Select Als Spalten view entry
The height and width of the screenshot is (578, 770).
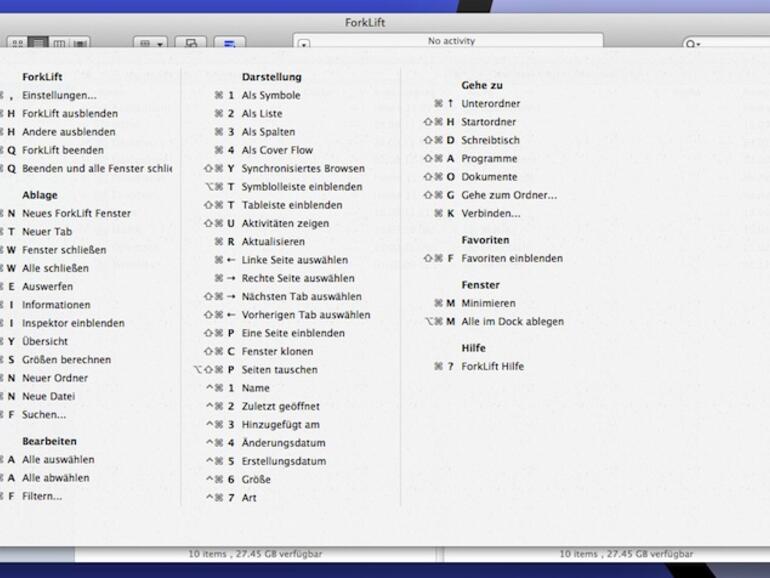[x=268, y=132]
